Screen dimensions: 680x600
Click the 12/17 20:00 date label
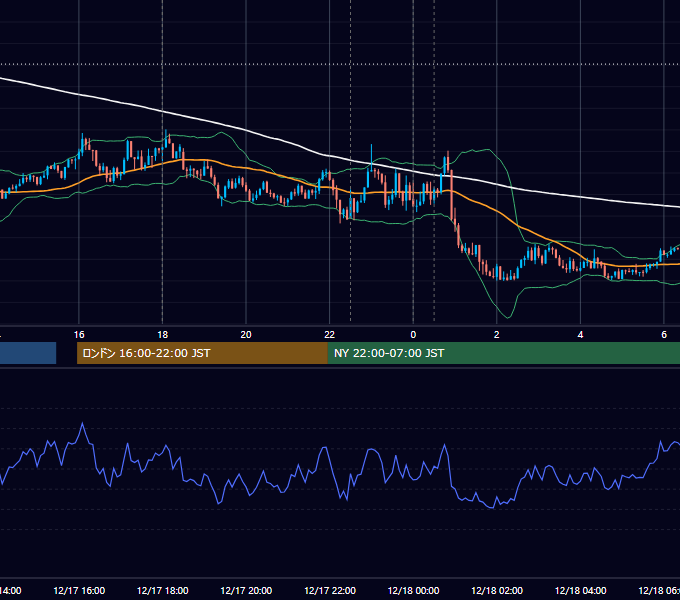246,590
